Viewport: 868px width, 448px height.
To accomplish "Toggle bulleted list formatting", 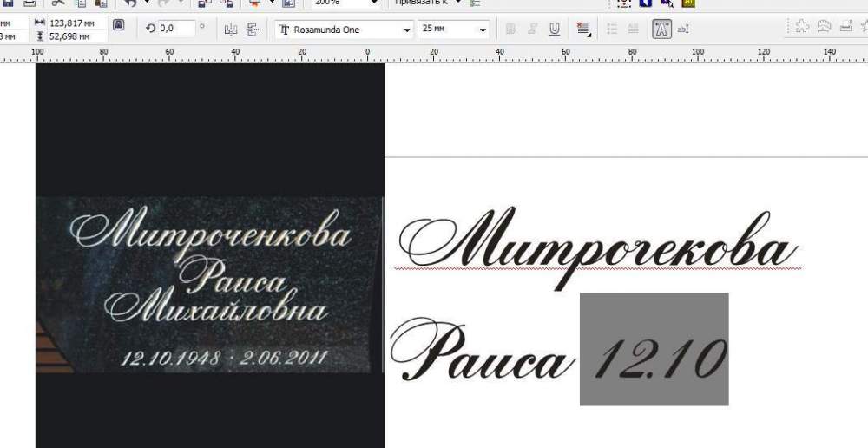I will click(x=612, y=29).
